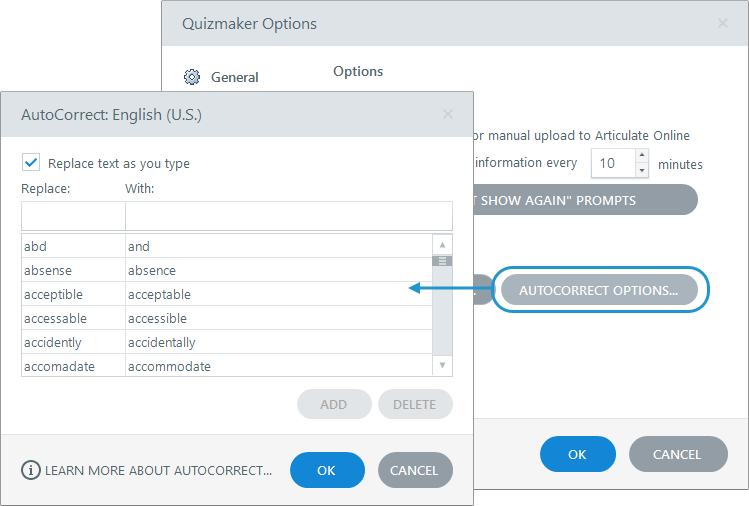Click the autocorrect list scrollbar thumb

[x=442, y=261]
